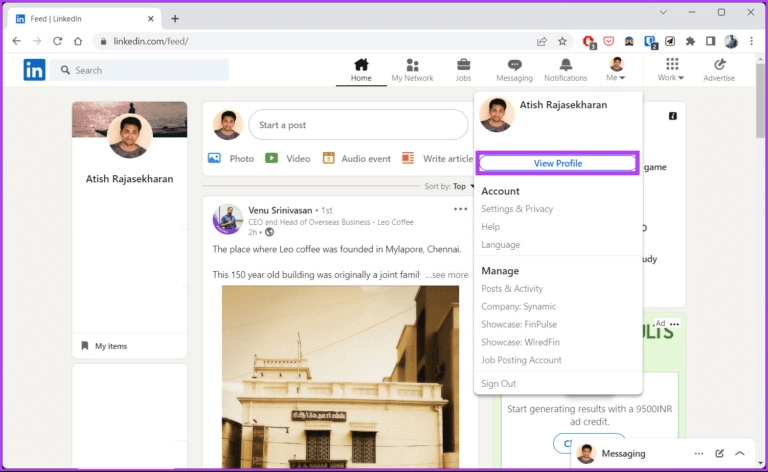This screenshot has height=472, width=768.
Task: Click the browser address bar URL
Action: [150, 42]
